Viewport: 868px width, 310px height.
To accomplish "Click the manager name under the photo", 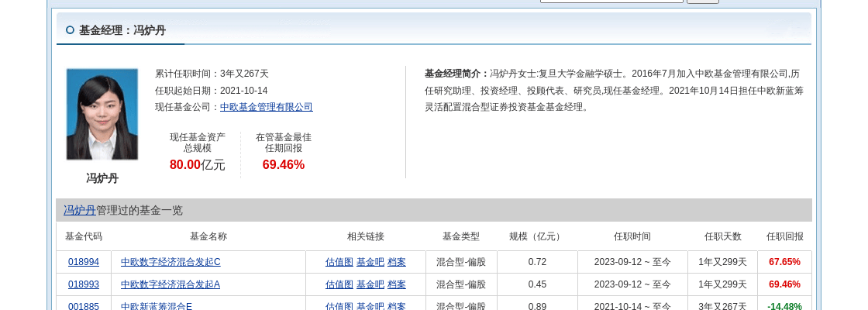I will pyautogui.click(x=102, y=178).
